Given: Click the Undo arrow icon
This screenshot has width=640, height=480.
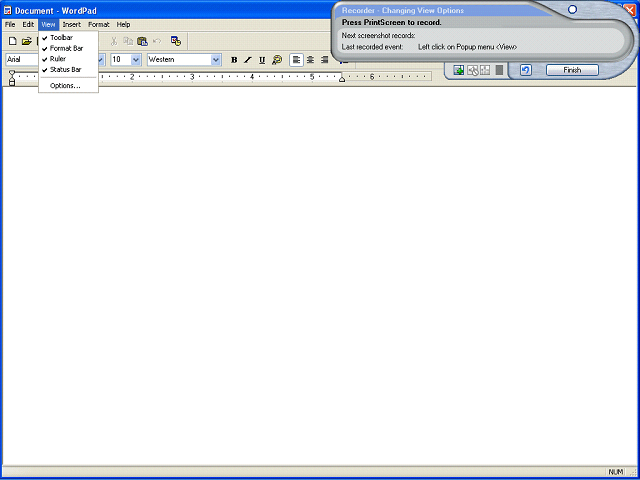Looking at the screenshot, I should click(157, 41).
